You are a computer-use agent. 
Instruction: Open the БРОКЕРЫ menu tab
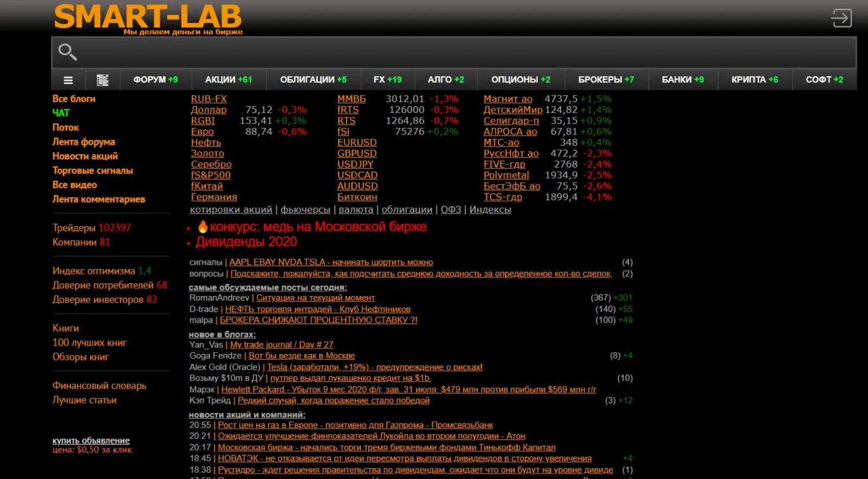(606, 80)
